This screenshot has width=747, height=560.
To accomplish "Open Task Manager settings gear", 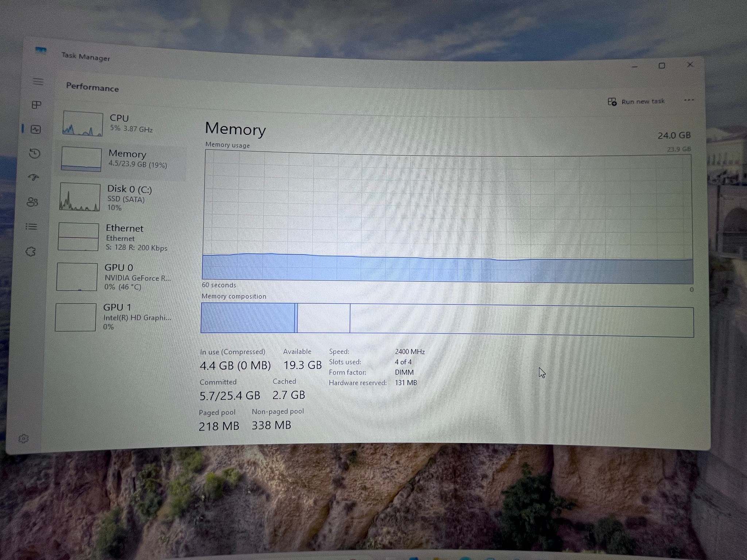I will pos(23,438).
